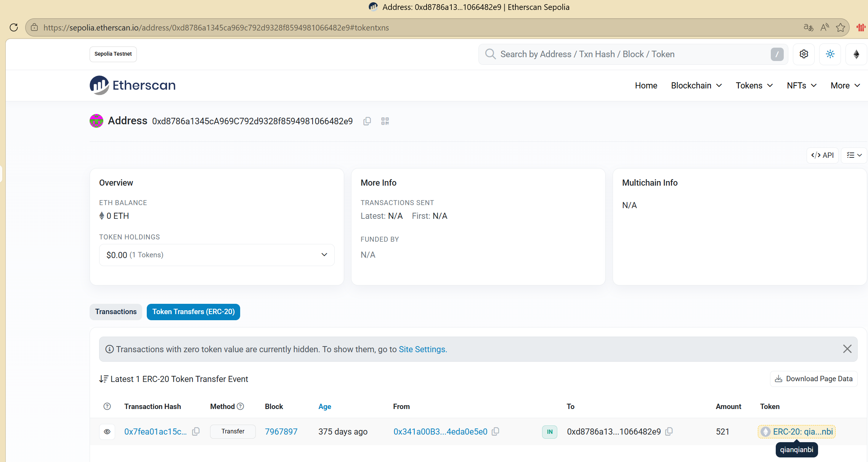Click the Method column help icon

240,406
